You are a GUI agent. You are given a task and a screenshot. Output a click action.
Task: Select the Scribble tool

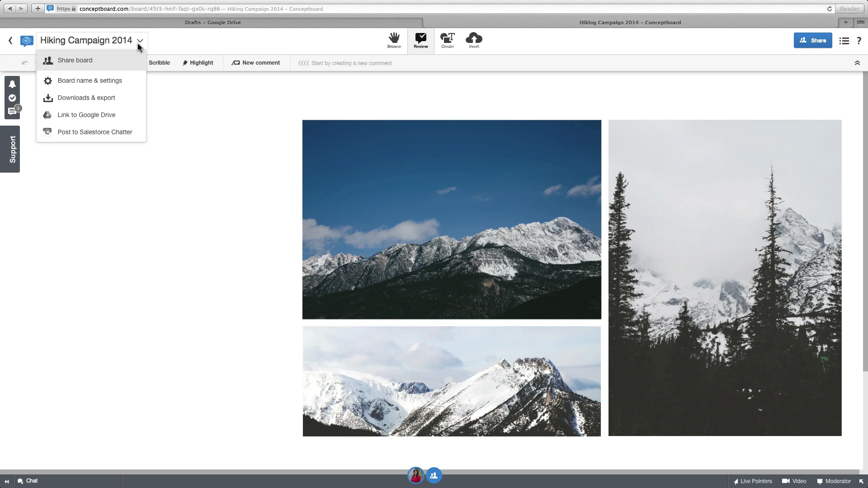pos(159,63)
